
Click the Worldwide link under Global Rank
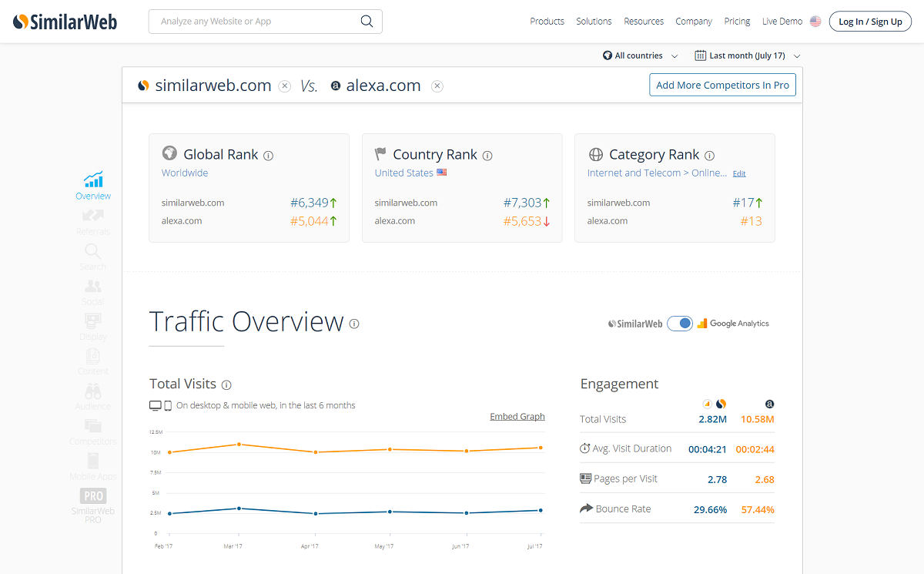tap(185, 173)
